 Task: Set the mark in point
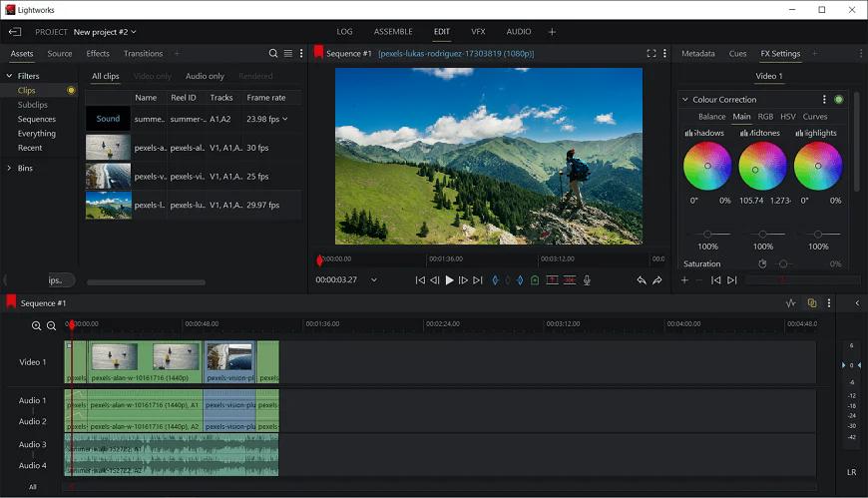(x=495, y=280)
